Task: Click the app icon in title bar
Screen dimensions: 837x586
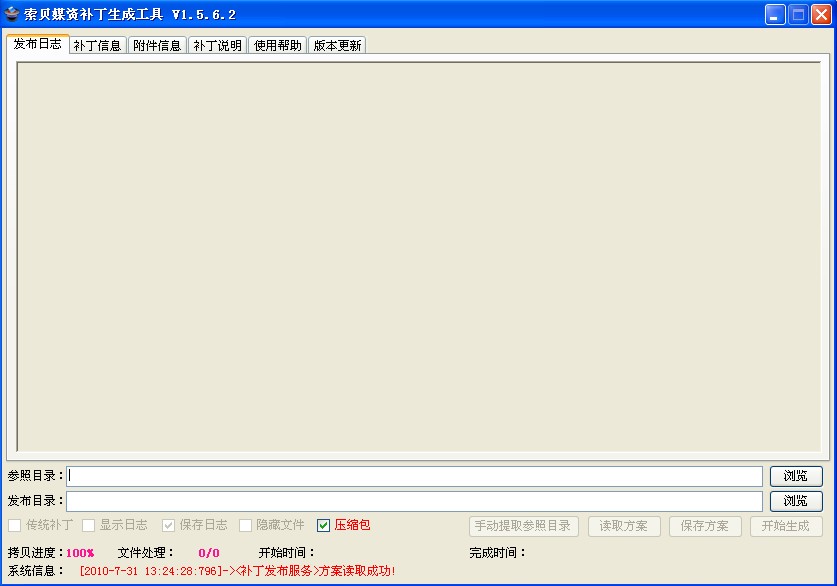Action: 11,14
